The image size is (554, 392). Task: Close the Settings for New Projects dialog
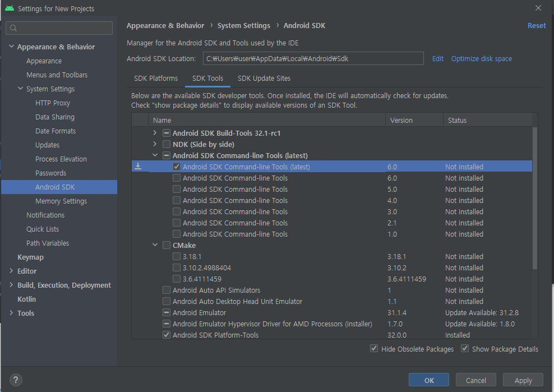click(538, 8)
